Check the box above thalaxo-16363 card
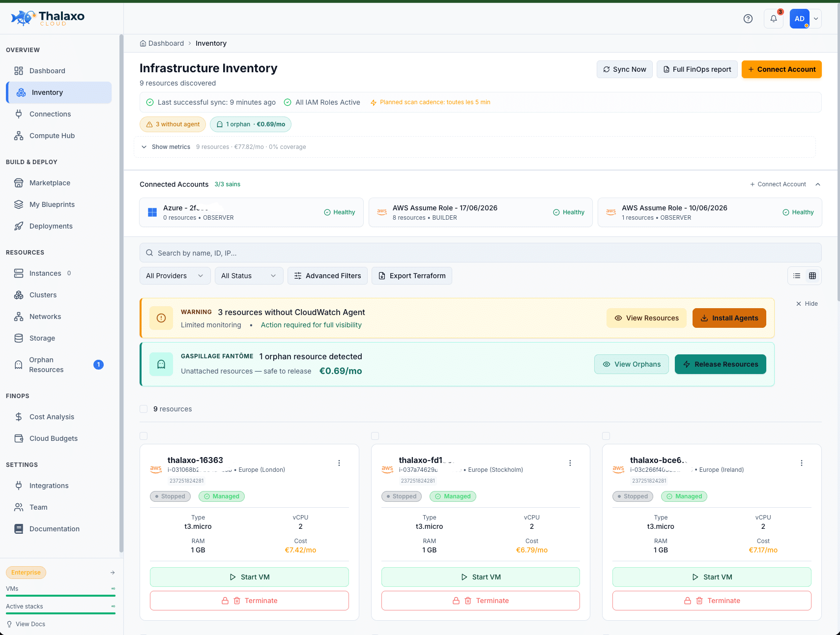 click(144, 436)
